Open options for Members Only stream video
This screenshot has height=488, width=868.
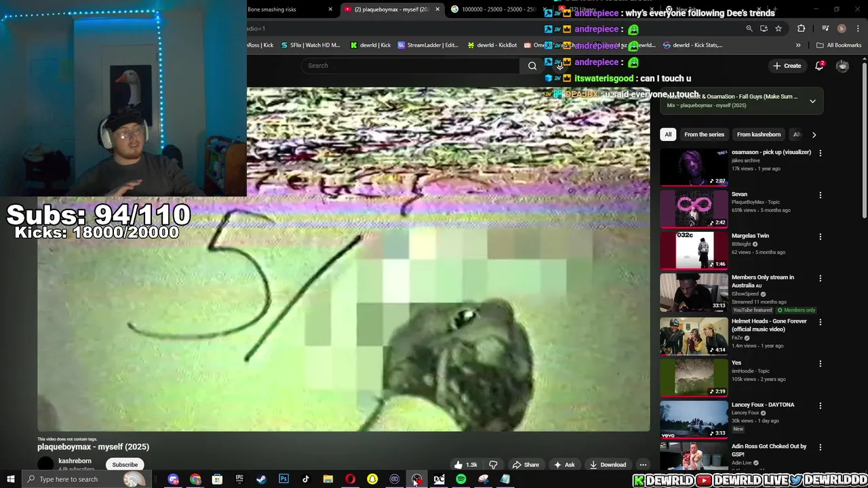[820, 278]
